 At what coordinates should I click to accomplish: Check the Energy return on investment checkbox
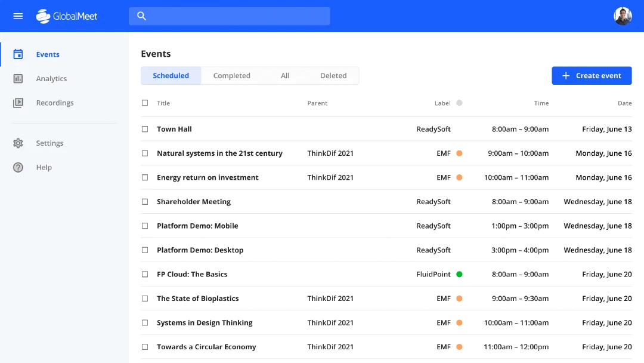coord(145,177)
